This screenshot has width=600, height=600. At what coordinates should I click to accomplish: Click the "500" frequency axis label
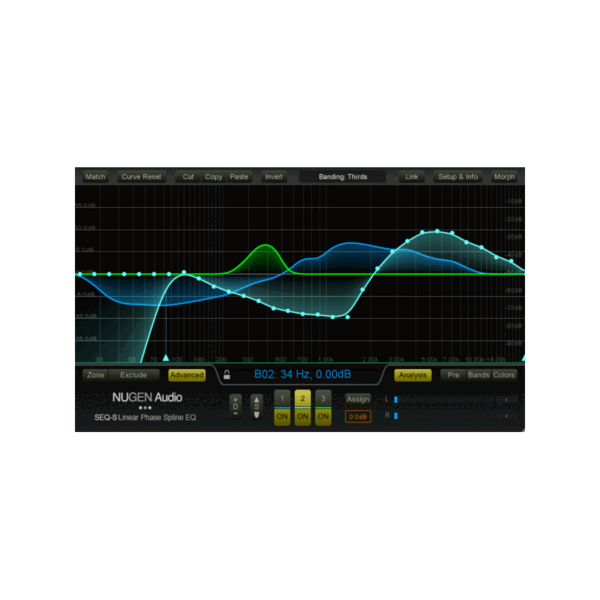click(280, 359)
